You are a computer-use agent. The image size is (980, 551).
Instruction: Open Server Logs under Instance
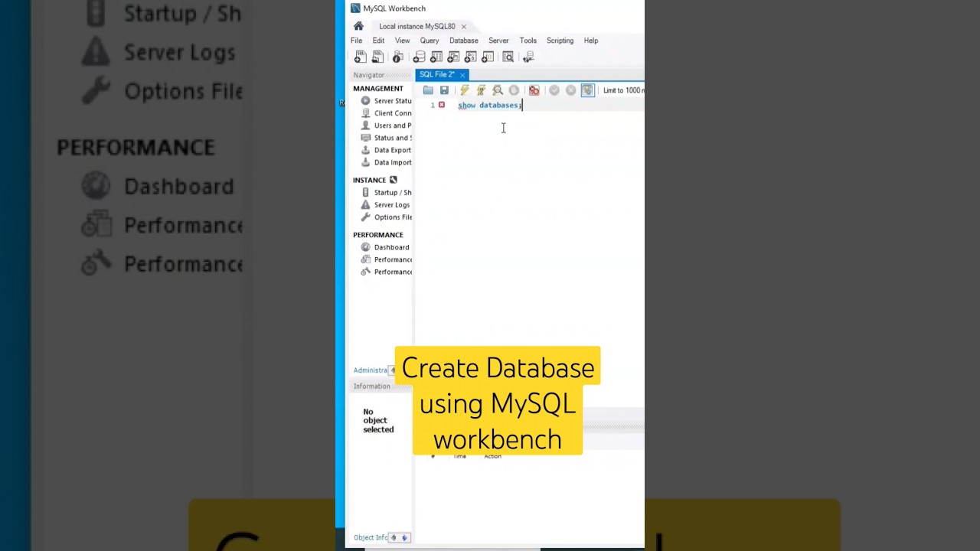[x=386, y=204]
